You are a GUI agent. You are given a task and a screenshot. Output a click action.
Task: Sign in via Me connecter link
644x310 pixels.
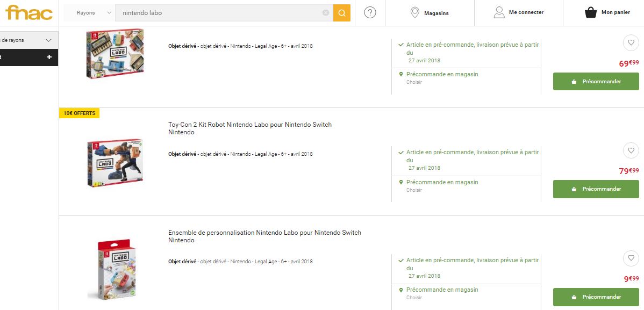[x=526, y=12]
